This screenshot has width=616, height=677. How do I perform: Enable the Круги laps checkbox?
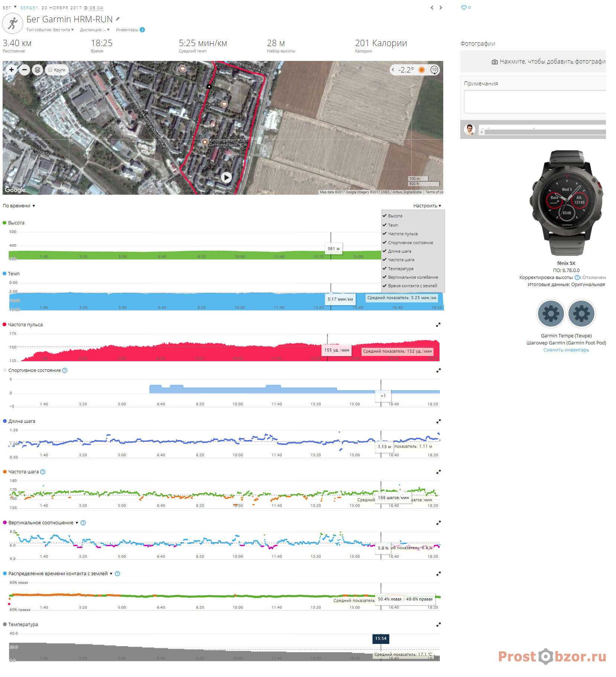[50, 70]
